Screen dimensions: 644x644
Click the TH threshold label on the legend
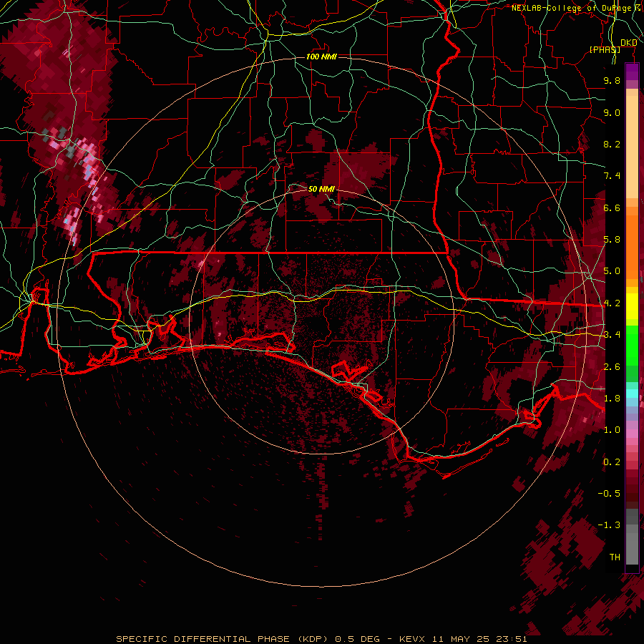coord(615,557)
